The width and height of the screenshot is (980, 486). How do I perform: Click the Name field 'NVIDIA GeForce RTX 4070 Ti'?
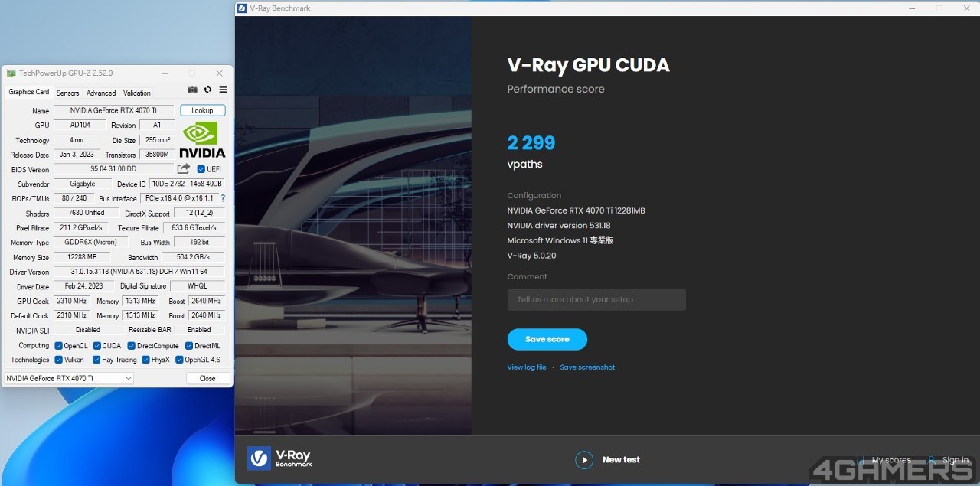(113, 110)
